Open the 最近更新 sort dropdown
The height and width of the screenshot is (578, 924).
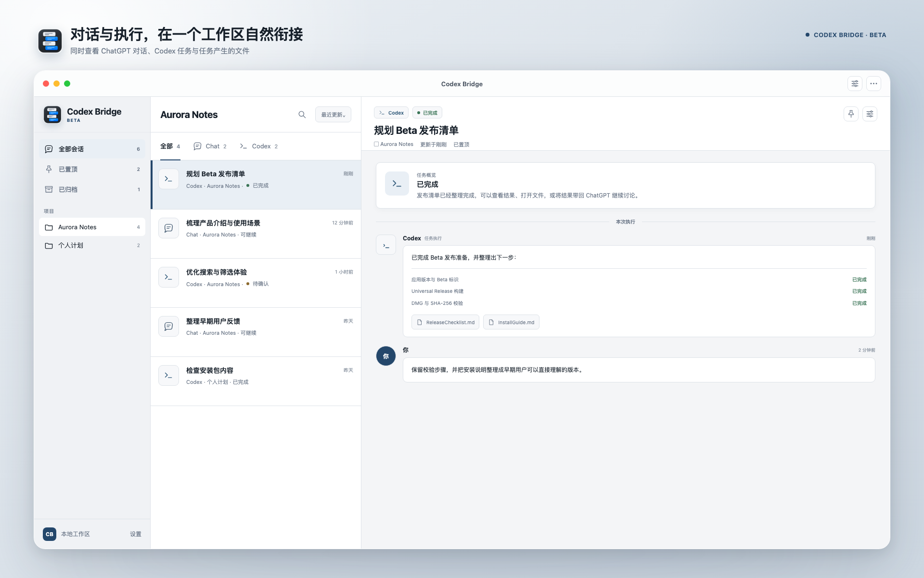pos(333,115)
